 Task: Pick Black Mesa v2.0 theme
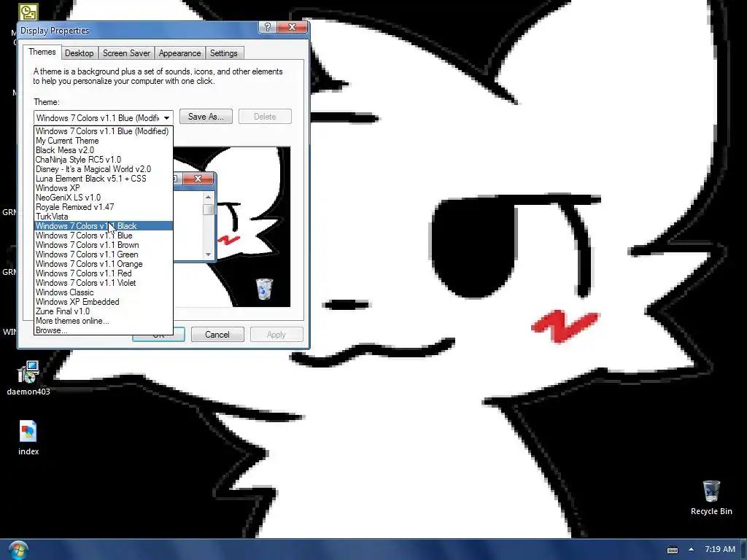point(102,150)
